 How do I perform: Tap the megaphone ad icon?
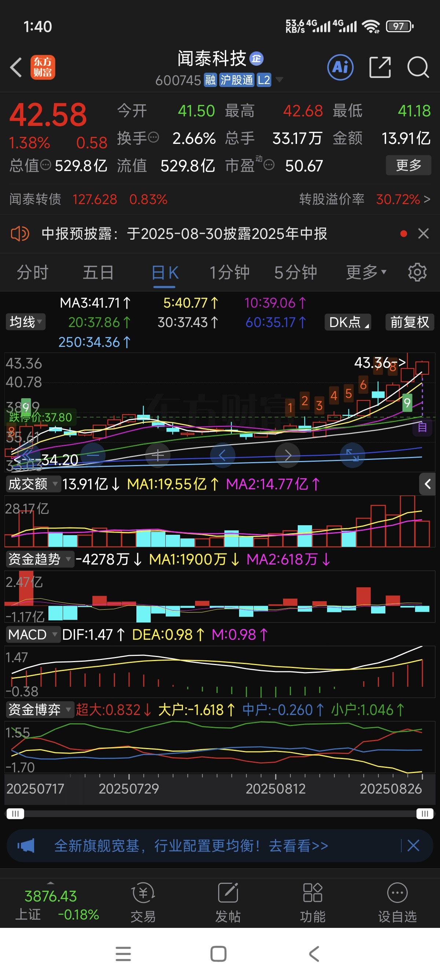coord(26,846)
